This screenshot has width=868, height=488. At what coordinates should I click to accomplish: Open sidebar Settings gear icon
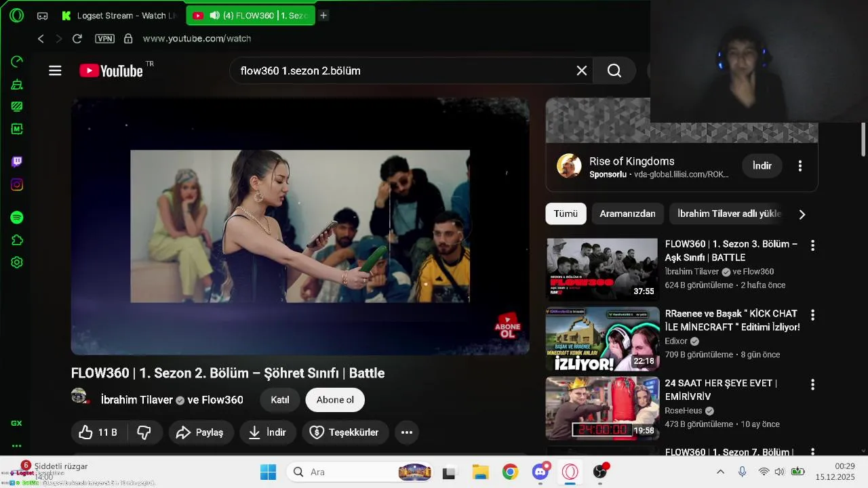click(x=17, y=262)
